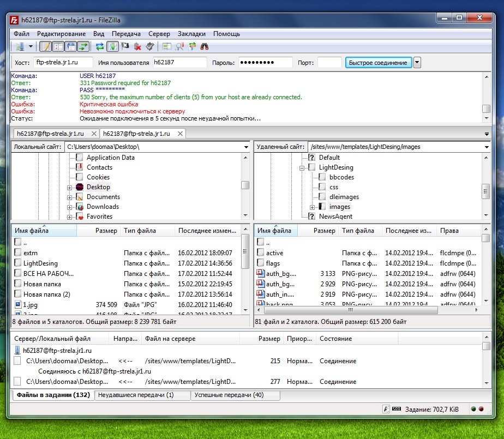
Task: Cancel the current operation (flag icon)
Action: coord(125,46)
